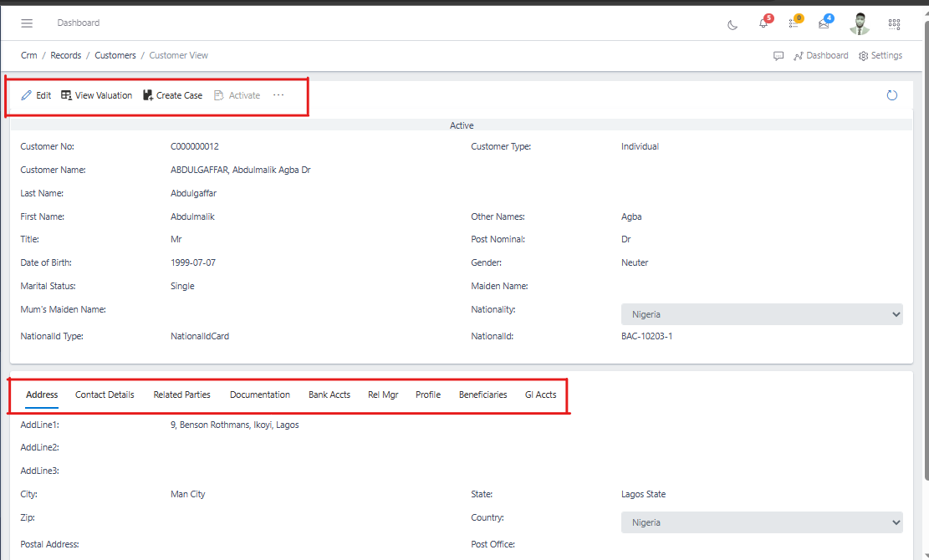Open the chat feedback icon near Dashboard
The width and height of the screenshot is (929, 560).
[778, 55]
